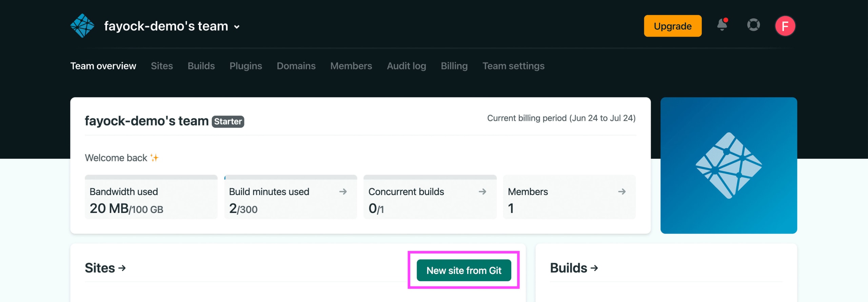Open the Build minutes used card
Image resolution: width=868 pixels, height=302 pixels.
tap(291, 197)
